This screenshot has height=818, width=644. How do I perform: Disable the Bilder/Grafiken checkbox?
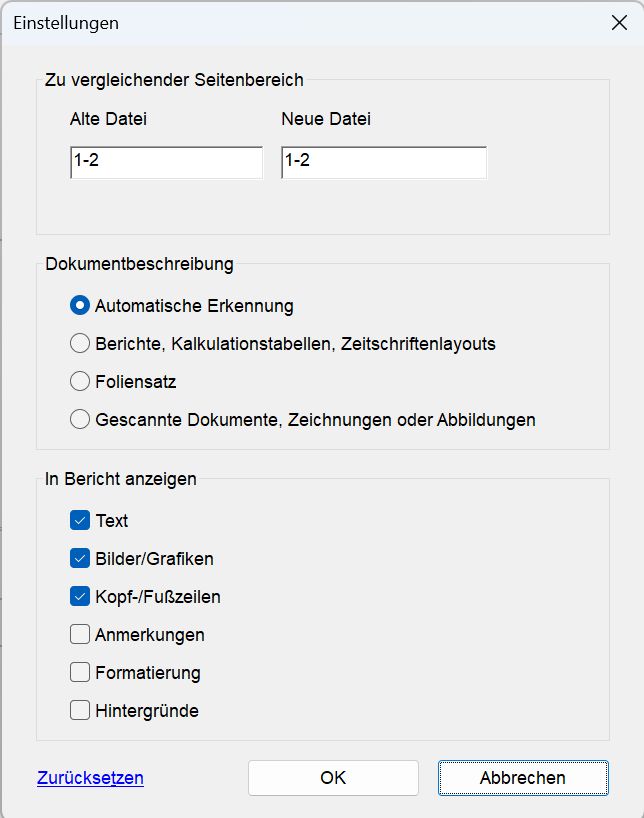pos(79,558)
